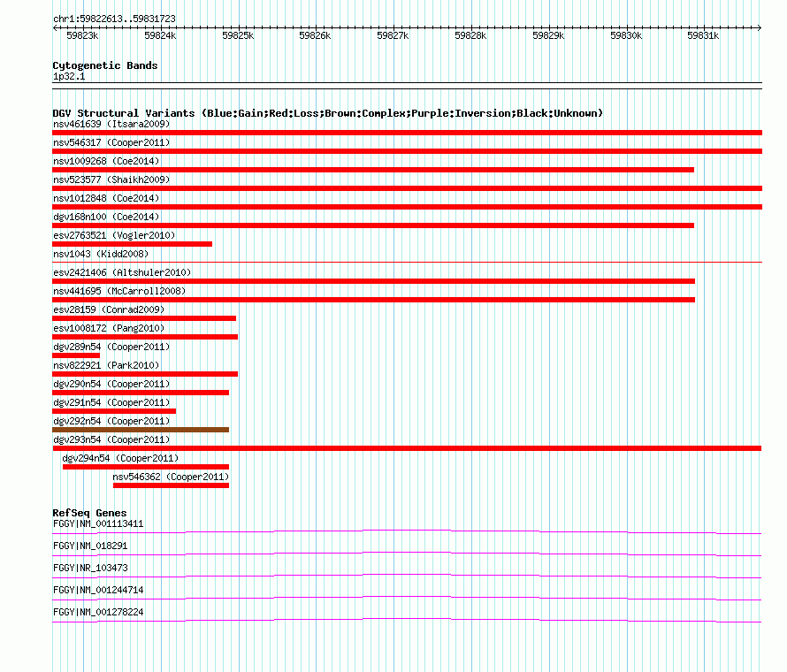Click dgv290n54 (Cooper2011) label
787x672 pixels.
(x=111, y=384)
